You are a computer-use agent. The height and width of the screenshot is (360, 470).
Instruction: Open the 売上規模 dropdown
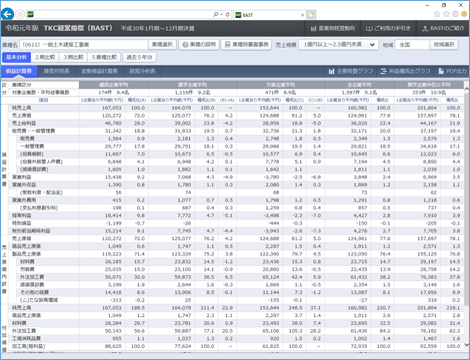pos(338,45)
